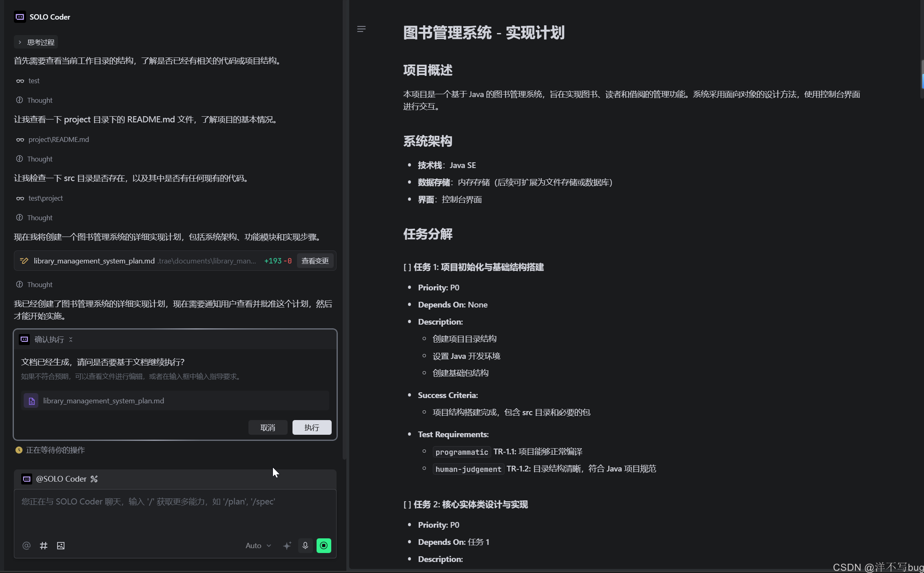Expand the 思考过程 section
924x573 pixels.
pyautogui.click(x=36, y=42)
